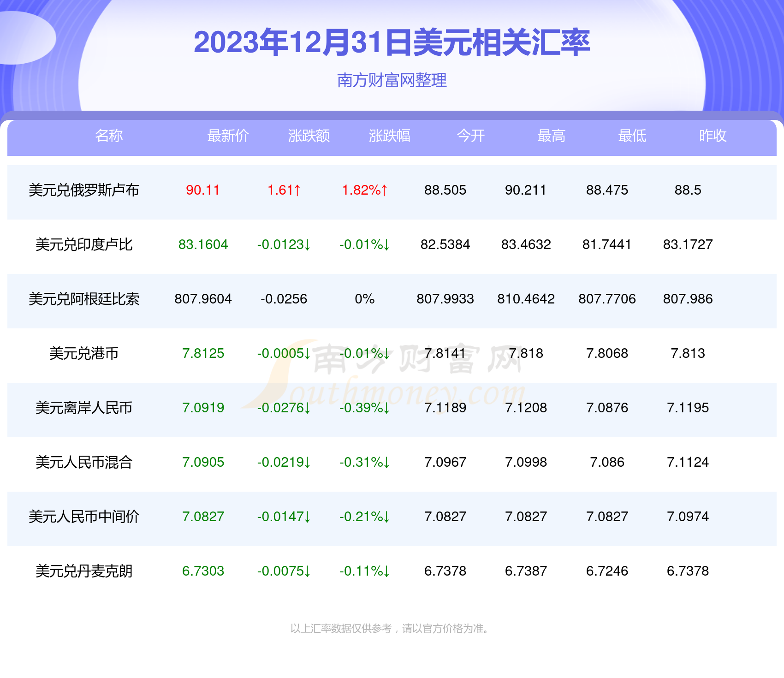Click the change value 1.61↑
784x678 pixels.
point(284,190)
